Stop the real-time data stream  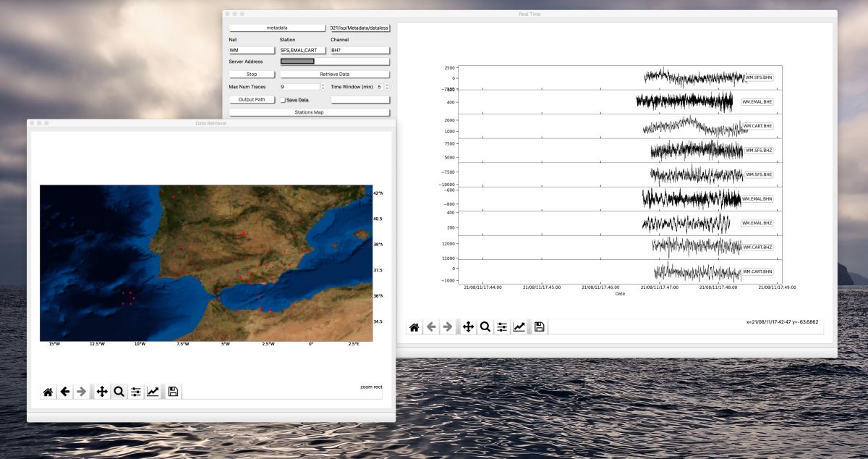coord(252,74)
